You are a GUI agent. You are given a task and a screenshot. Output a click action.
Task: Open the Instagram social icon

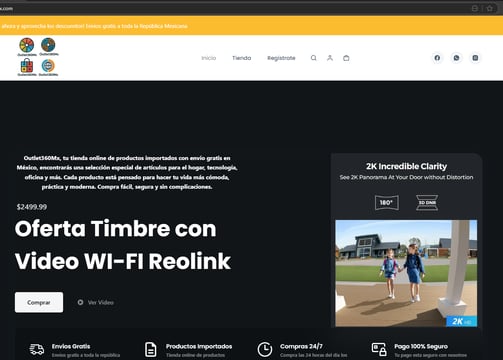click(x=475, y=58)
